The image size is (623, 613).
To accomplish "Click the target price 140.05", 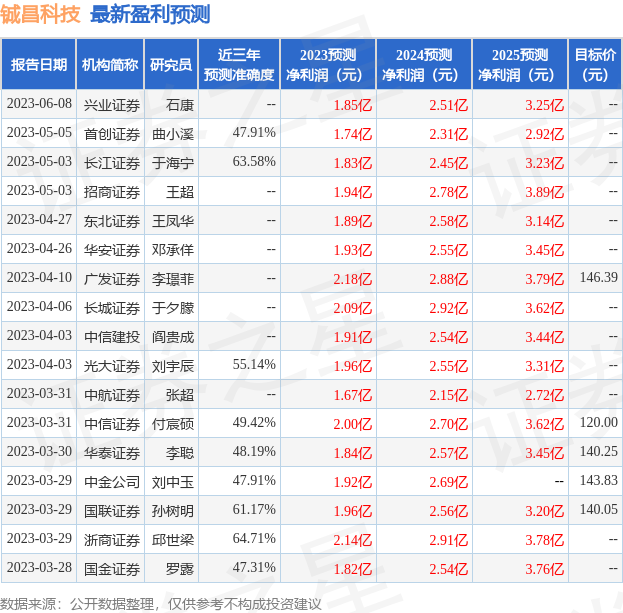I will point(598,510).
